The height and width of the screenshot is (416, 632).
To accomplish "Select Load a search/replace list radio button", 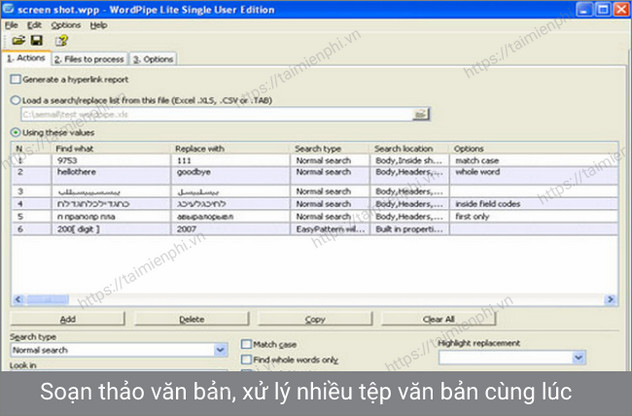I will (x=15, y=100).
